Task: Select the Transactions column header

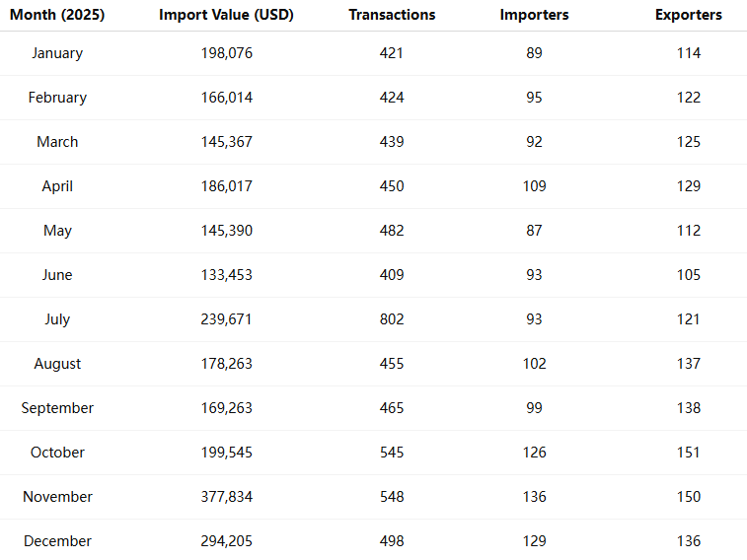Action: tap(392, 15)
